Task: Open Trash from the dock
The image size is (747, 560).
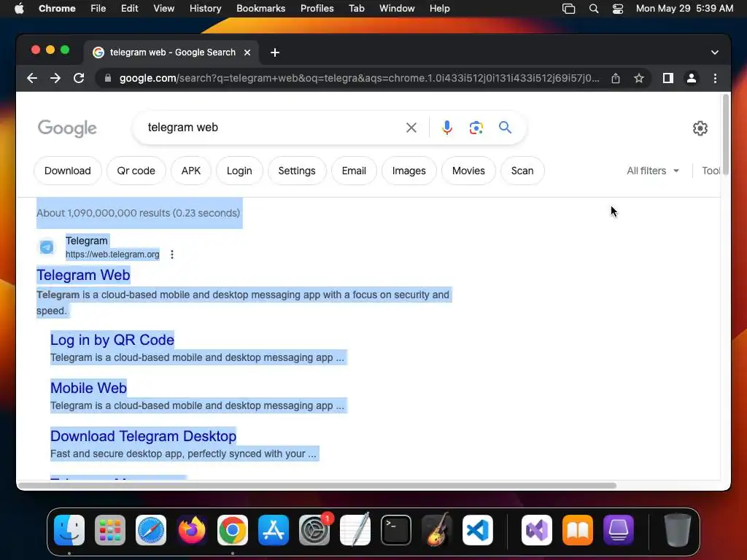Action: tap(678, 530)
